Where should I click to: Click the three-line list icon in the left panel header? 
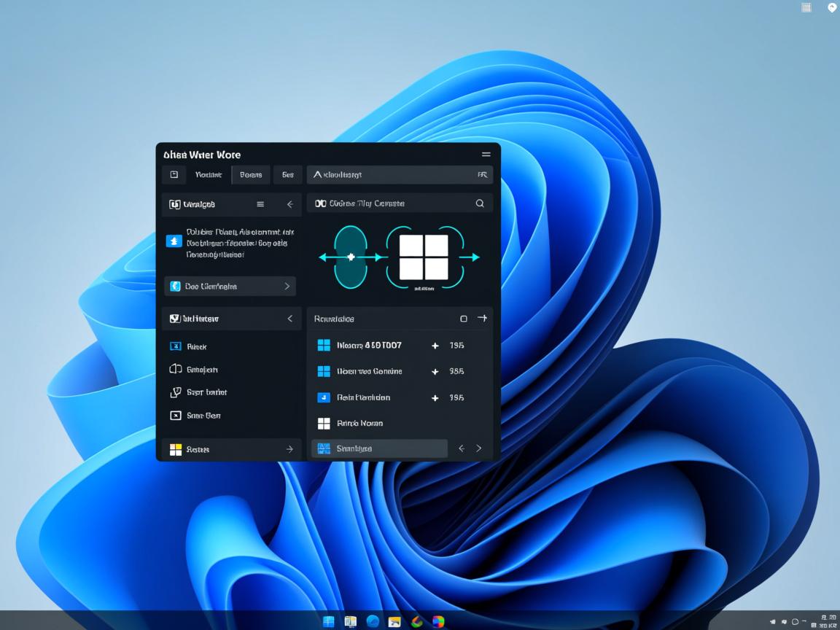click(x=260, y=205)
